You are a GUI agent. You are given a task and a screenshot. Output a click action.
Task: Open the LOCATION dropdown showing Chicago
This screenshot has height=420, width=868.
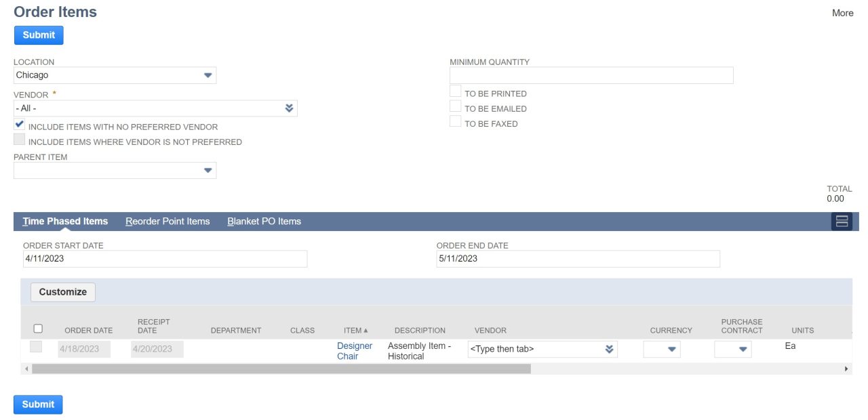coord(208,75)
